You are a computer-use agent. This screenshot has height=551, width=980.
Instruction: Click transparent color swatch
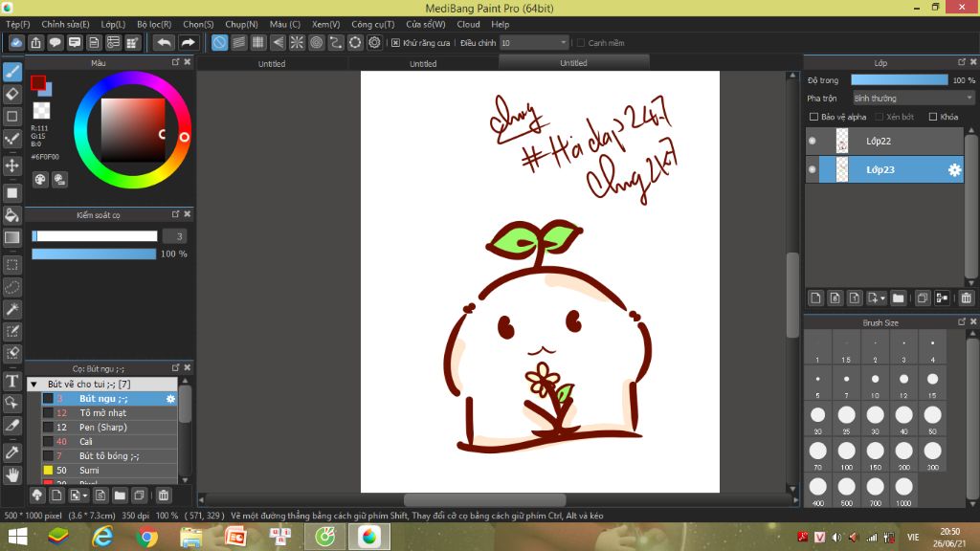pyautogui.click(x=41, y=111)
